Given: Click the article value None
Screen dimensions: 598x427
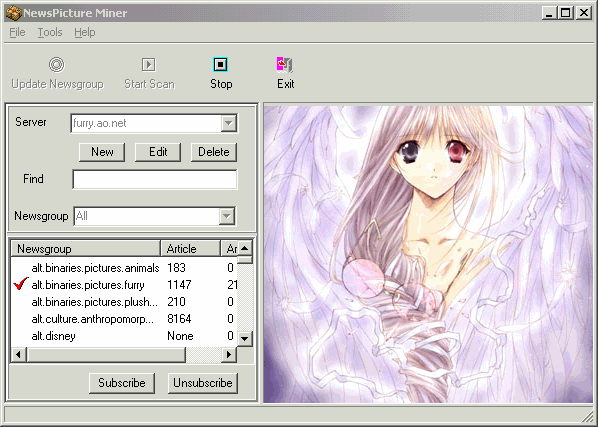Looking at the screenshot, I should 180,336.
